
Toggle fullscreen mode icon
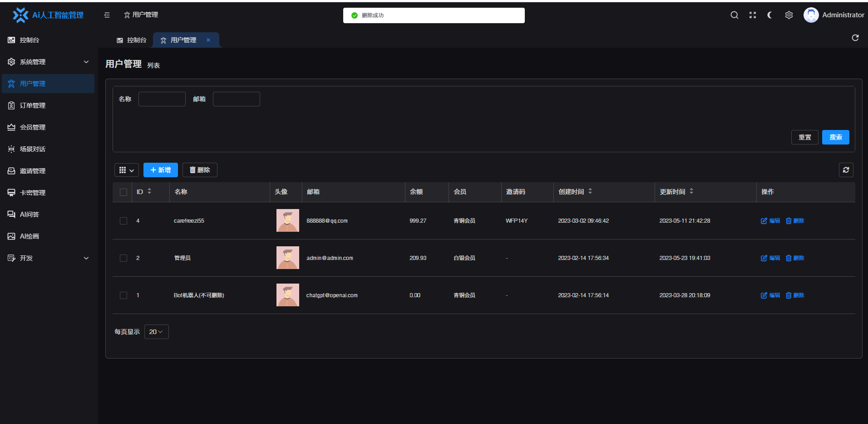click(753, 15)
